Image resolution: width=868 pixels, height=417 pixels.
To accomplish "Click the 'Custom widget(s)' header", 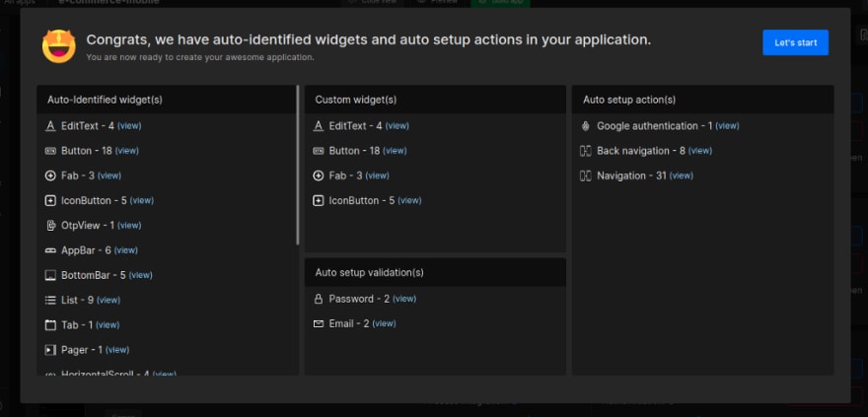I will click(435, 100).
